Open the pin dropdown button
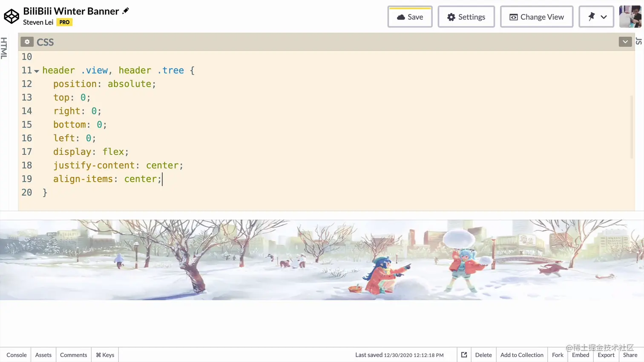Image resolution: width=644 pixels, height=362 pixels. pos(596,17)
